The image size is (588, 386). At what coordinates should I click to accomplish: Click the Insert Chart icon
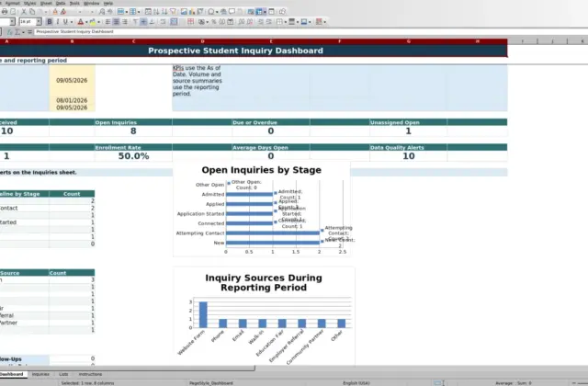tap(192, 12)
